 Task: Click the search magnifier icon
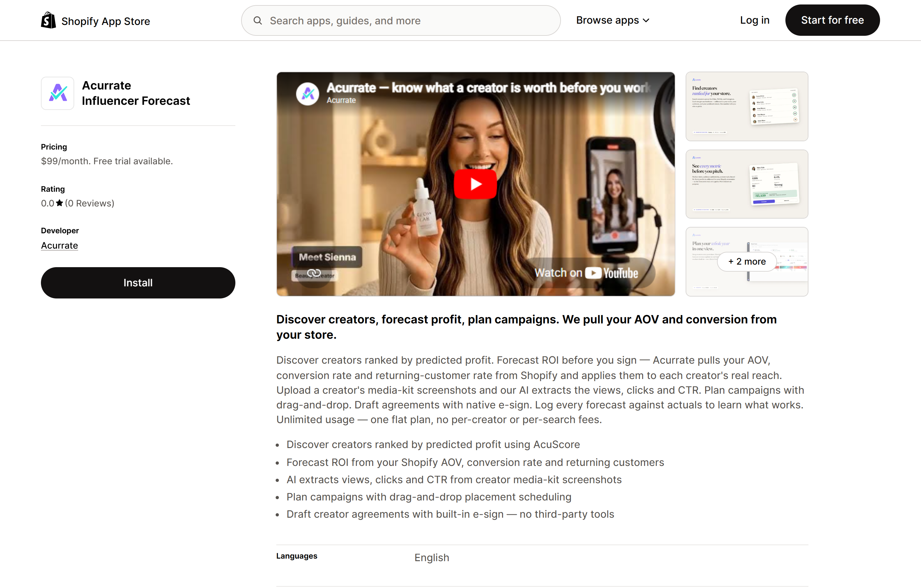pyautogui.click(x=258, y=21)
